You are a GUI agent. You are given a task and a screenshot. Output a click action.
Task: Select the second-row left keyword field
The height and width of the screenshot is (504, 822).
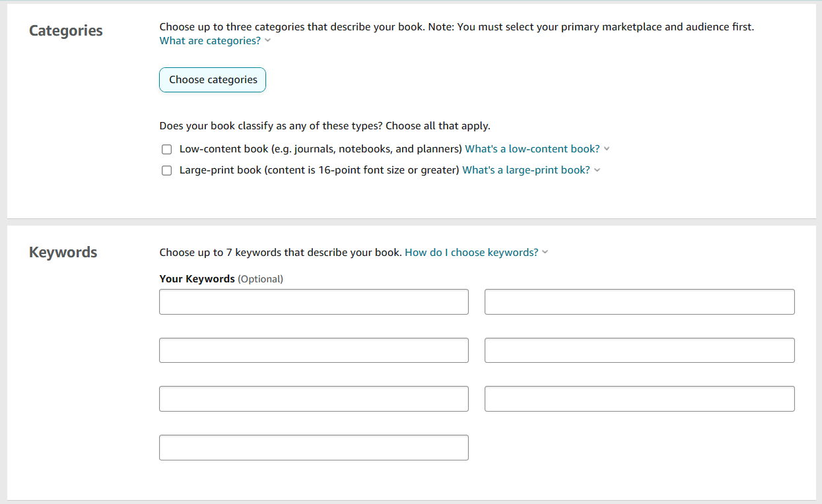click(314, 350)
